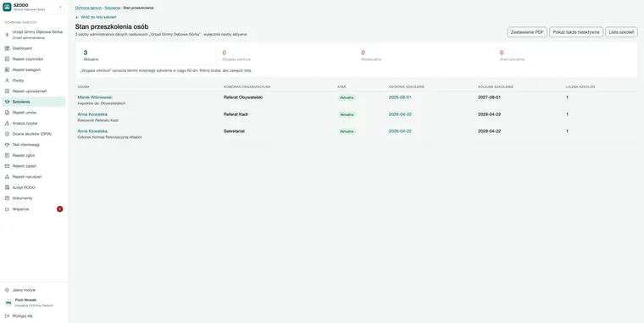Select the Nieaktualne count card
Screen dimensions: 644x323
click(x=425, y=55)
